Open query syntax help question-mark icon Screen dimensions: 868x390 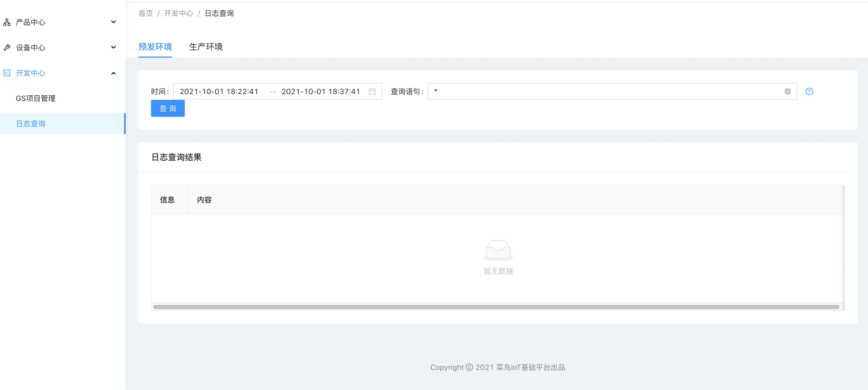809,91
